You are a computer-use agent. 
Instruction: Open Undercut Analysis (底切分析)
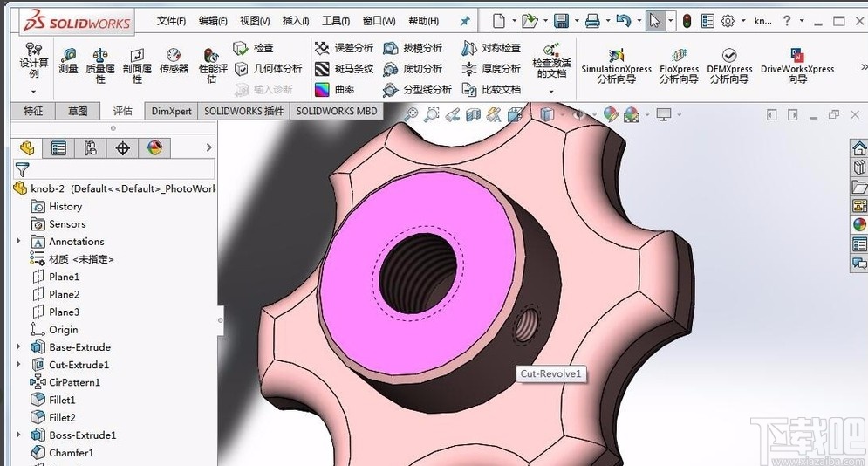(x=413, y=69)
